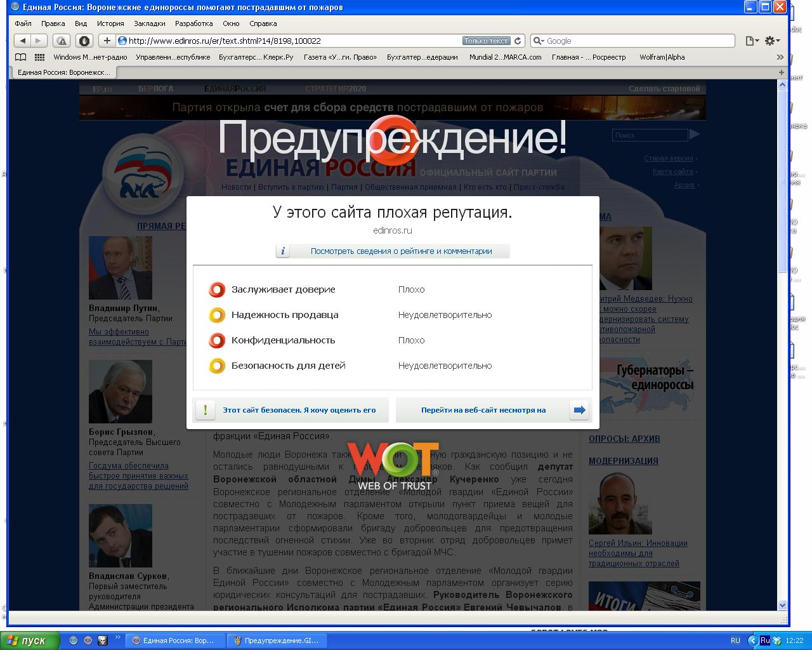Image resolution: width=812 pixels, height=650 pixels.
Task: Click Vladislav Surkov's photo thumbnail
Action: [x=121, y=536]
